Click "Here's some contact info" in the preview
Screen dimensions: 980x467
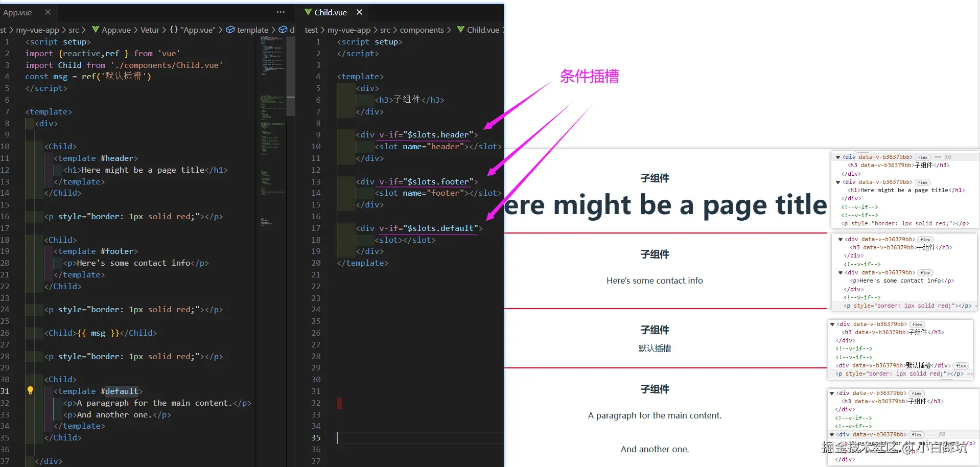[x=655, y=281]
